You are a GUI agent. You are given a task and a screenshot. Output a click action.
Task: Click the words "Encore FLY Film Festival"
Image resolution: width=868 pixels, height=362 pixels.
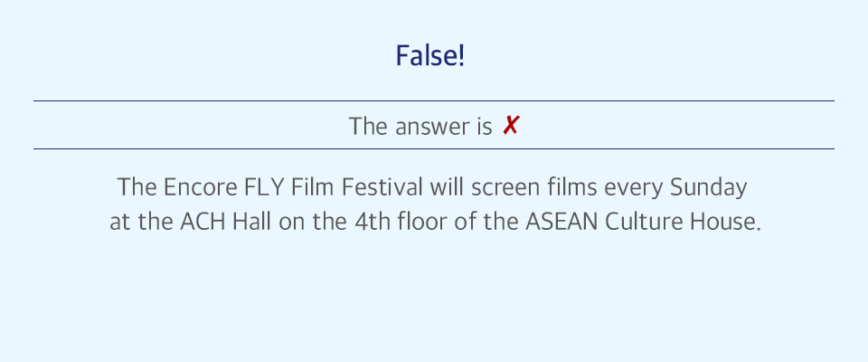[293, 186]
